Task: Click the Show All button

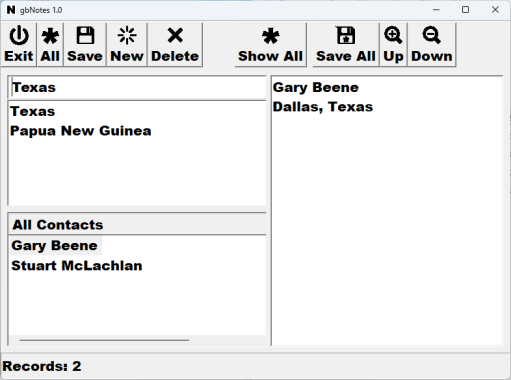Action: (x=270, y=45)
